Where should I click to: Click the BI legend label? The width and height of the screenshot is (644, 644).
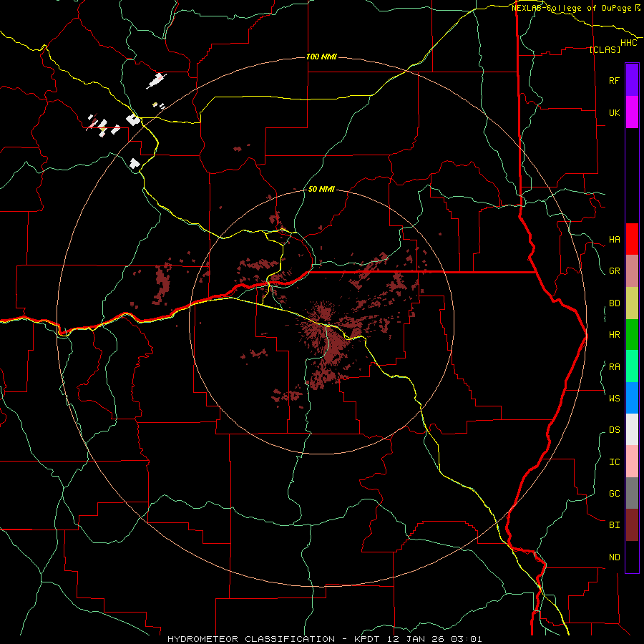pyautogui.click(x=614, y=525)
